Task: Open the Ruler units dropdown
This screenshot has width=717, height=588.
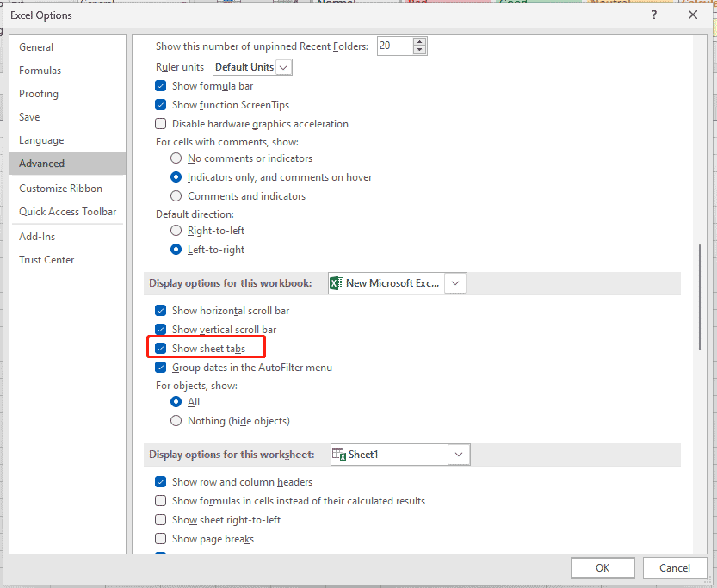Action: coord(285,66)
